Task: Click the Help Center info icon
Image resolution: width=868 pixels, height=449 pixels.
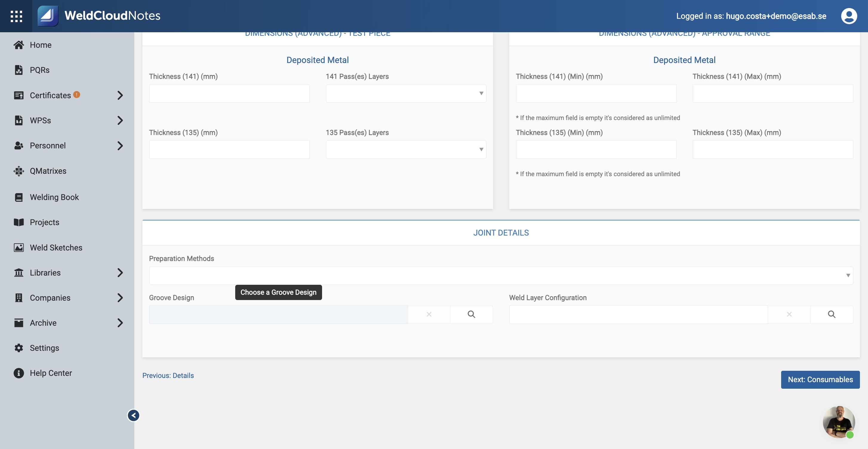Action: 19,373
